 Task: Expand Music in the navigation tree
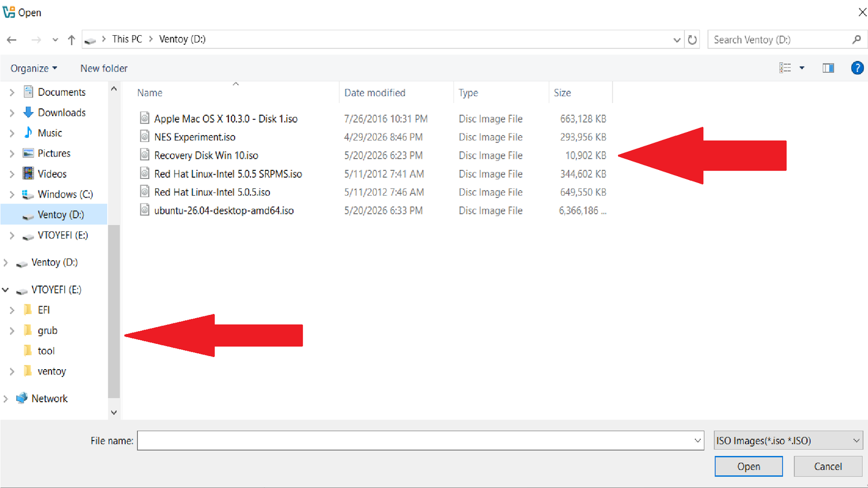pos(12,133)
